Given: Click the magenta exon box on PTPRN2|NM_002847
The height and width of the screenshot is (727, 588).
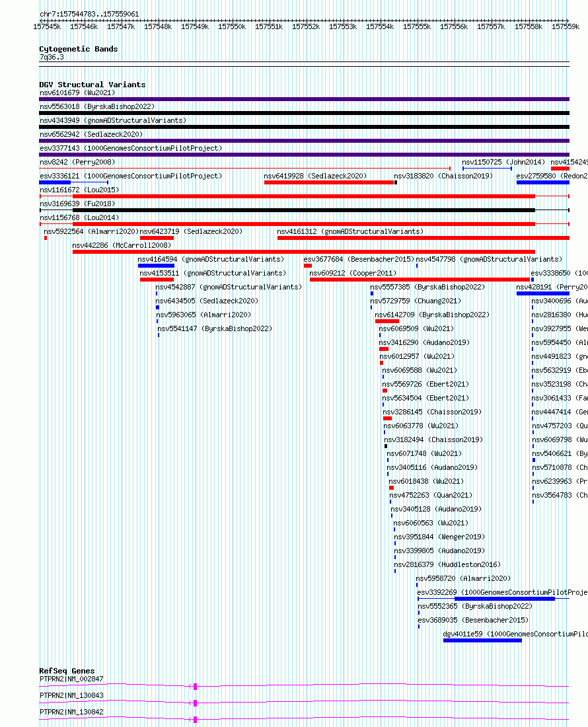Looking at the screenshot, I should (195, 687).
